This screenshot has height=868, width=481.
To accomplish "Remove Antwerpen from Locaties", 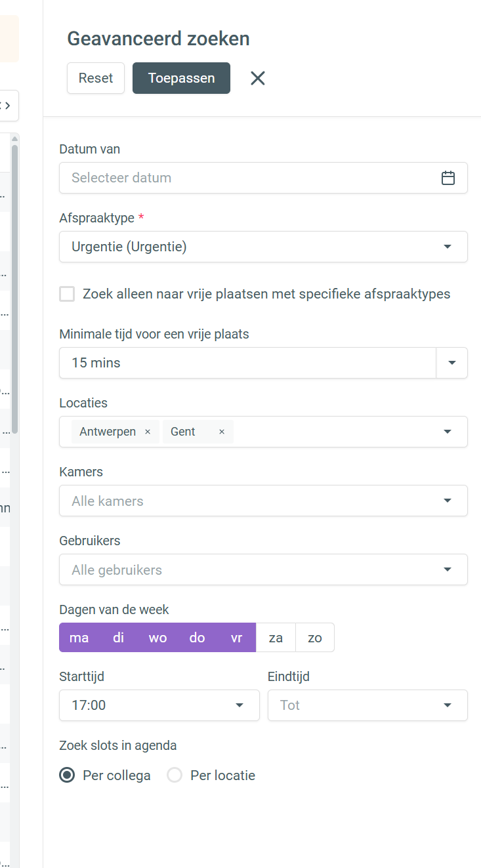I will tap(148, 432).
